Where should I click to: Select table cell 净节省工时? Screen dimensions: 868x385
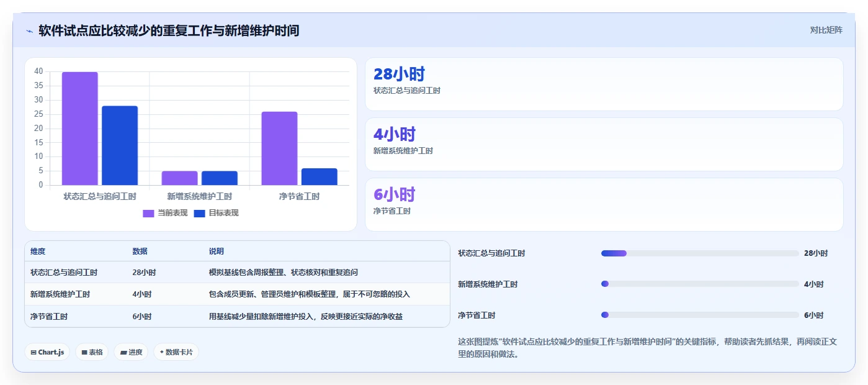click(x=49, y=316)
